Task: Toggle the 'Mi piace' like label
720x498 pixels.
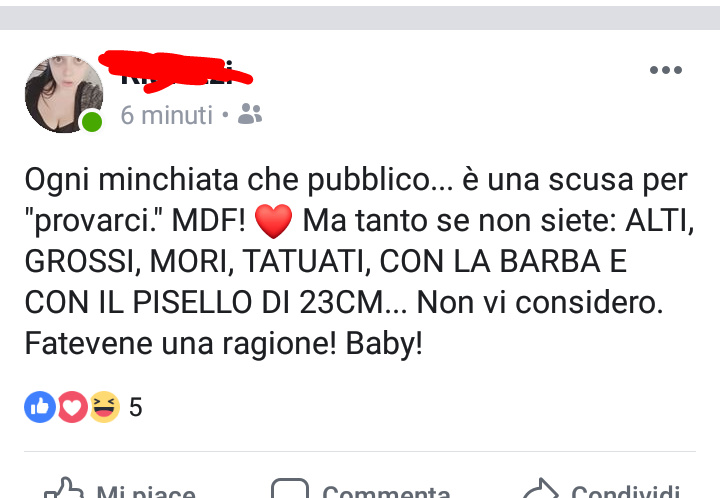Action: pyautogui.click(x=146, y=491)
